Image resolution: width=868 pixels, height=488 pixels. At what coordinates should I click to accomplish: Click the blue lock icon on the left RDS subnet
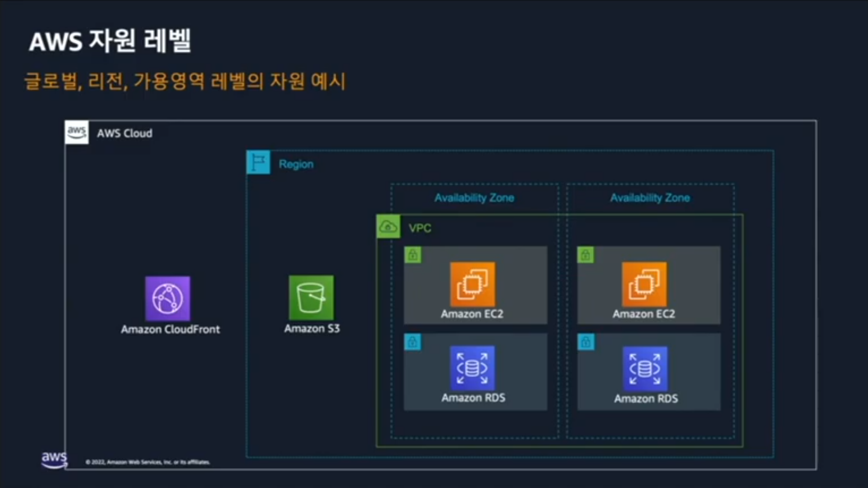pos(413,342)
